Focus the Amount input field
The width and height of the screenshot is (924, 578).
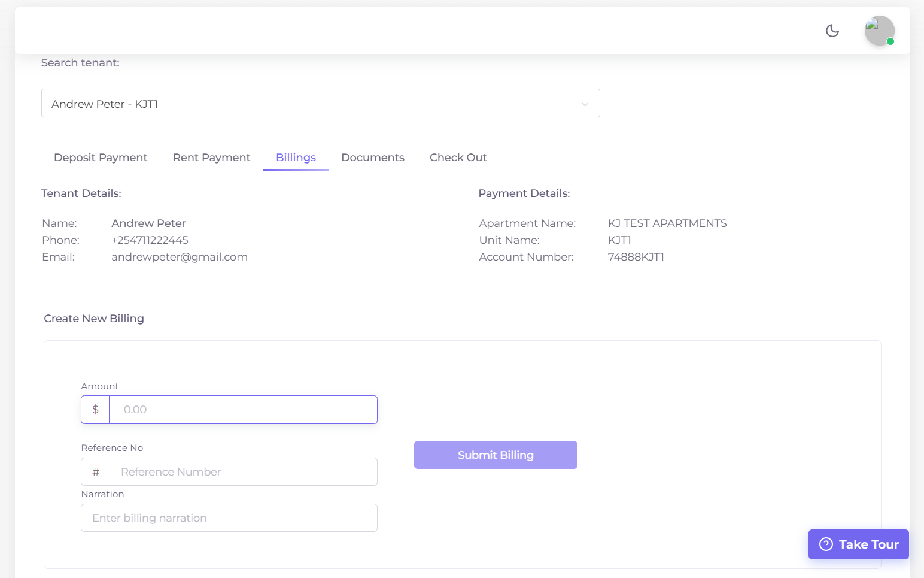pos(242,410)
